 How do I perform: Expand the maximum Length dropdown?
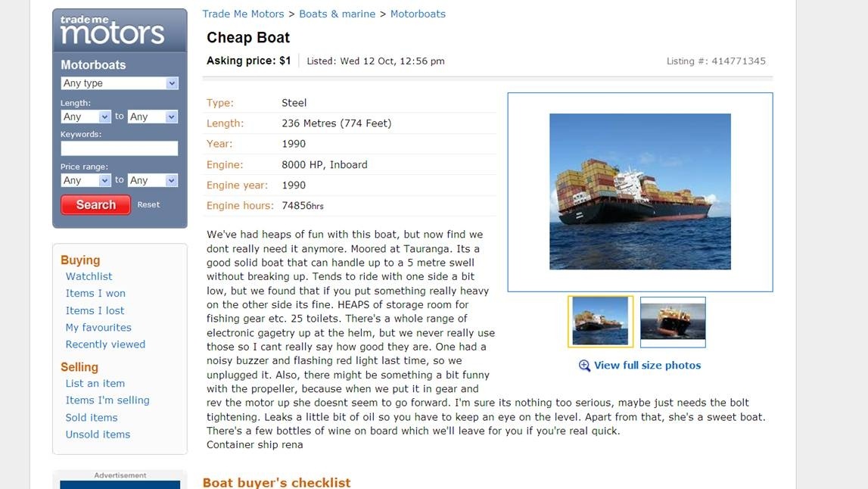tap(153, 117)
